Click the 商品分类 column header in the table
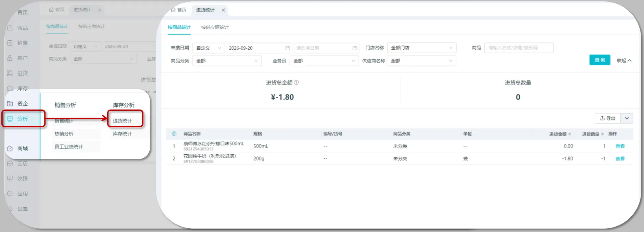The height and width of the screenshot is (232, 644). click(402, 134)
